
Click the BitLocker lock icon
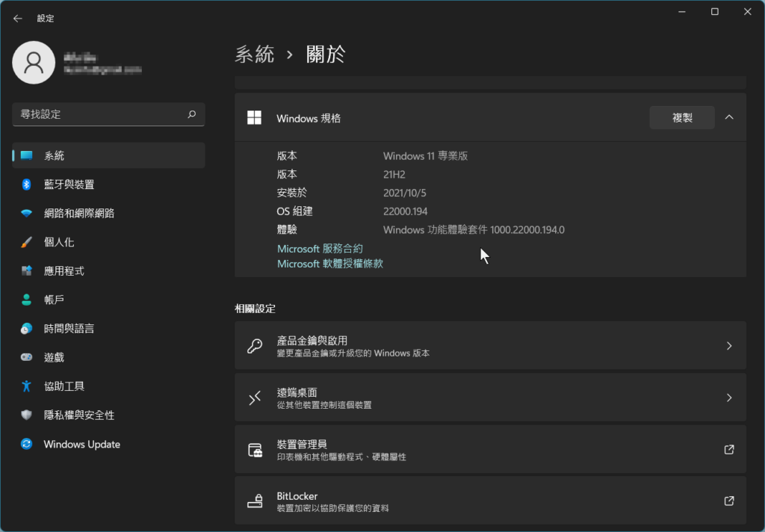click(x=255, y=501)
